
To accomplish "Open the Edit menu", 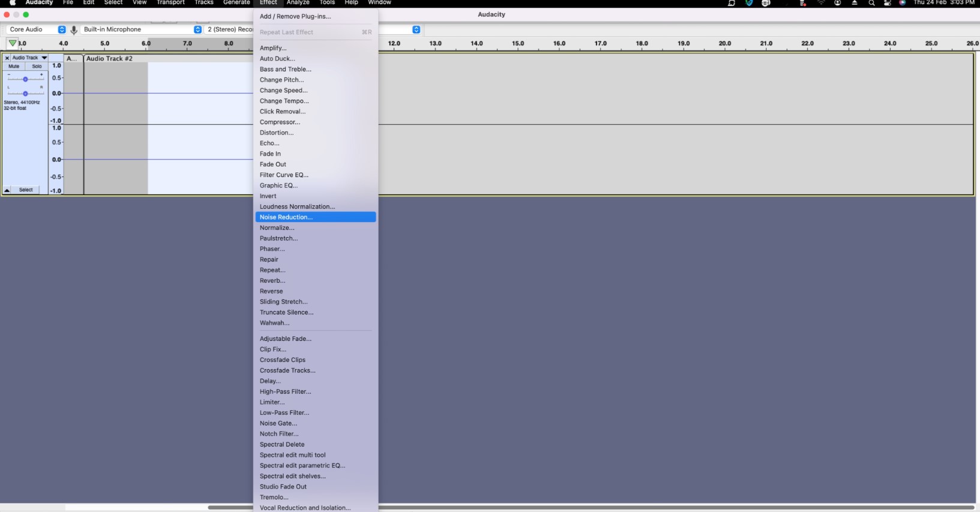I will coord(89,3).
